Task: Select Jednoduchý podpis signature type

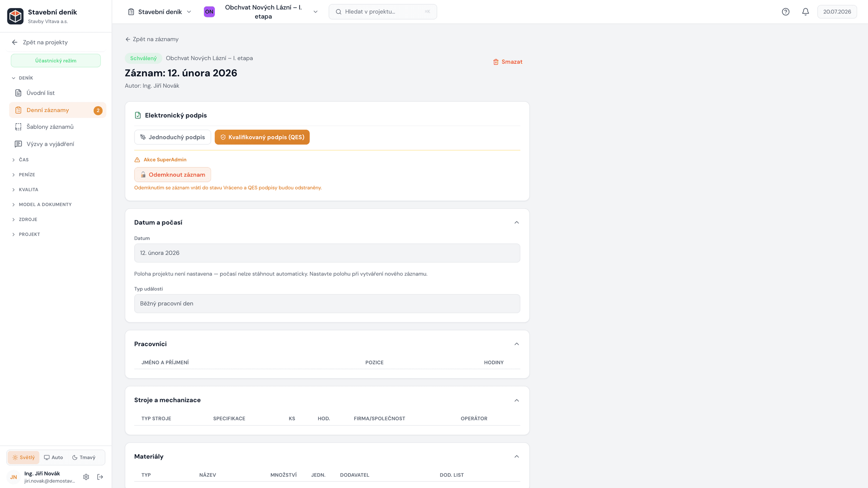Action: point(173,137)
